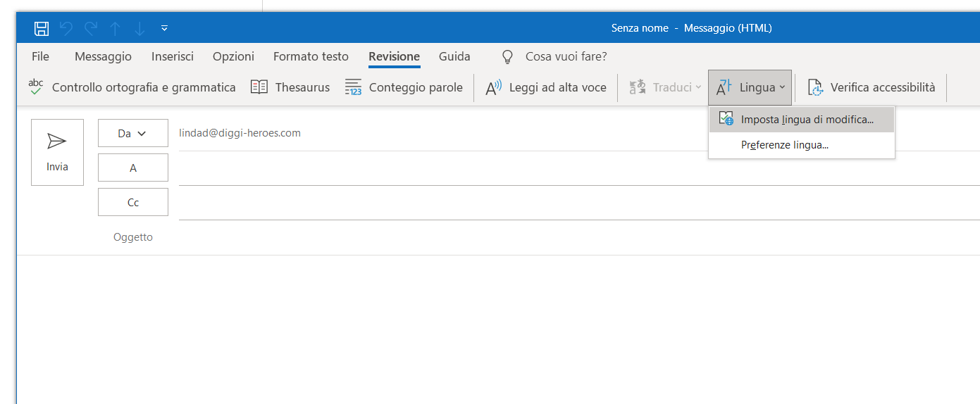Open the Traduci dropdown
This screenshot has height=404, width=980.
click(665, 87)
